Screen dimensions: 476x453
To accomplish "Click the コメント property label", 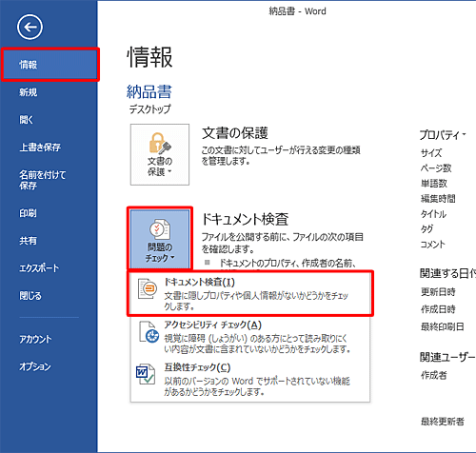I will coord(433,245).
